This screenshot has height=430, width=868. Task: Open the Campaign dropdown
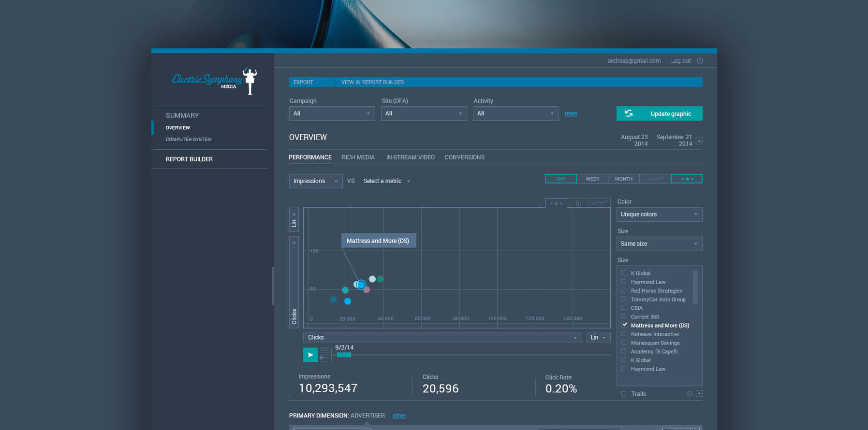[x=332, y=114]
